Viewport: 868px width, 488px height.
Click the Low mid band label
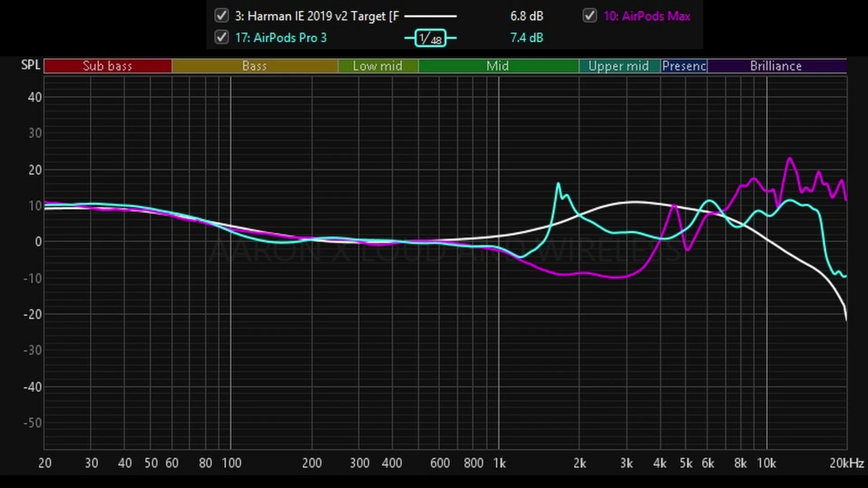coord(378,66)
